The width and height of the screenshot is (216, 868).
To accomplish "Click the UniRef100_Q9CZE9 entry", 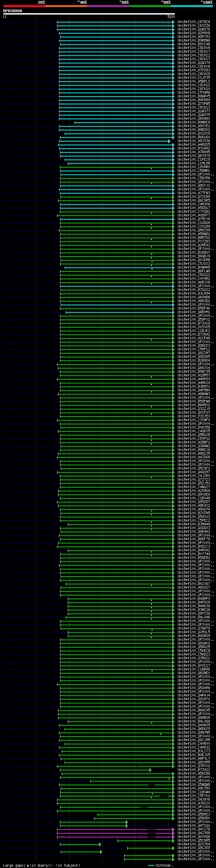I will tap(194, 848).
